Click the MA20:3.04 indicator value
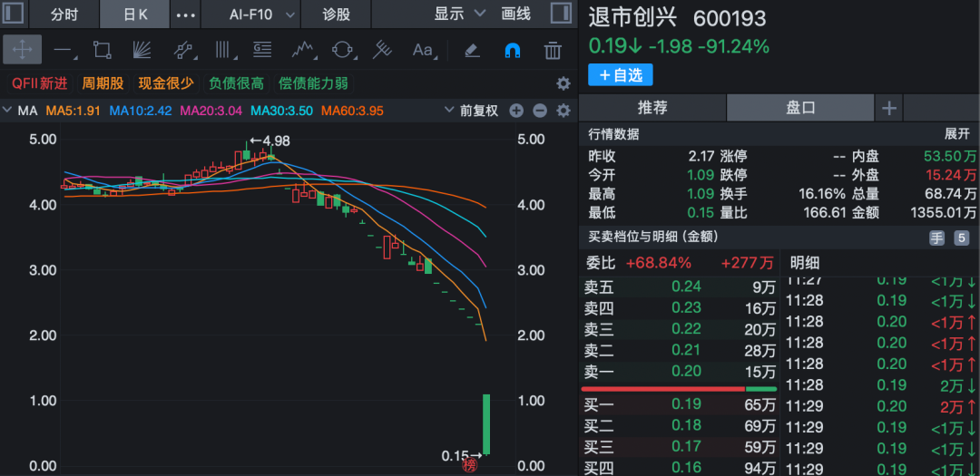Viewport: 980px width, 476px height. tap(211, 112)
